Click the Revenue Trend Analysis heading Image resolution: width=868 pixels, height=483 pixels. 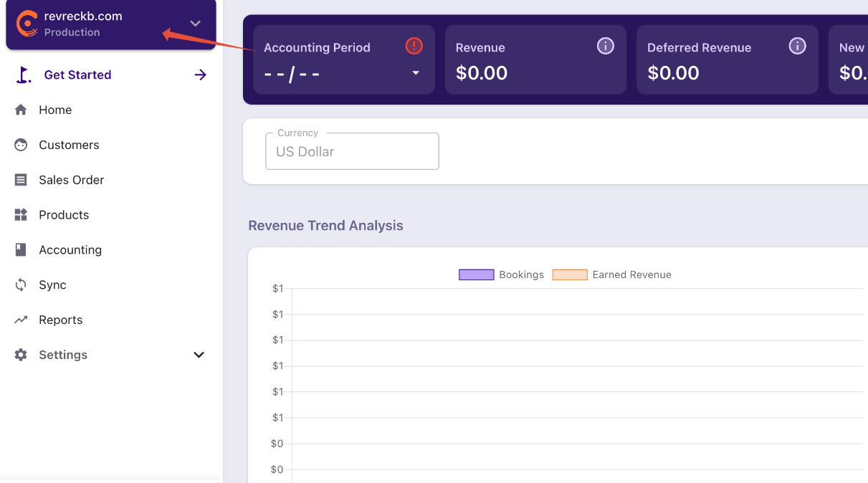click(x=325, y=226)
